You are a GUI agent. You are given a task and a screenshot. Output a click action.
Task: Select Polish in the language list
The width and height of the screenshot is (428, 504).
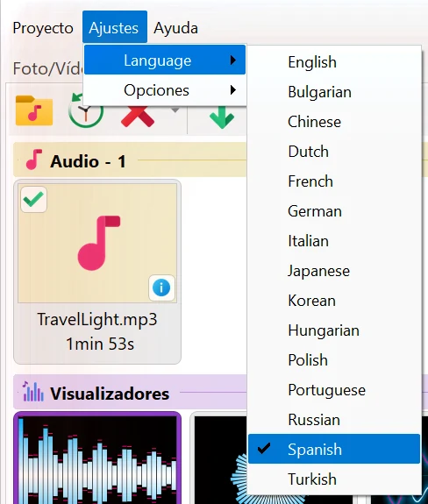[334, 360]
